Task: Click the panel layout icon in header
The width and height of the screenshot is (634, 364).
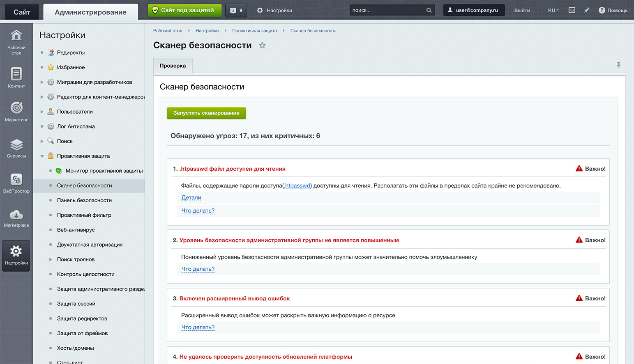Action: tap(572, 10)
